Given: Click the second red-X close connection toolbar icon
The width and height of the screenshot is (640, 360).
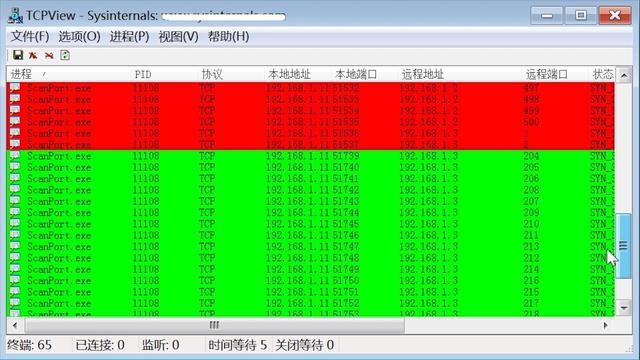Looking at the screenshot, I should click(x=49, y=55).
